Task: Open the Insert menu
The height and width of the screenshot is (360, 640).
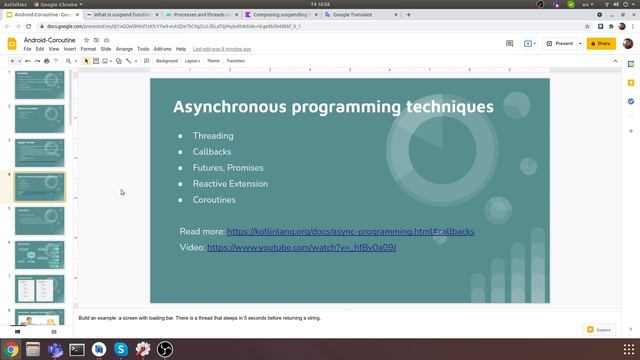Action: click(x=70, y=49)
